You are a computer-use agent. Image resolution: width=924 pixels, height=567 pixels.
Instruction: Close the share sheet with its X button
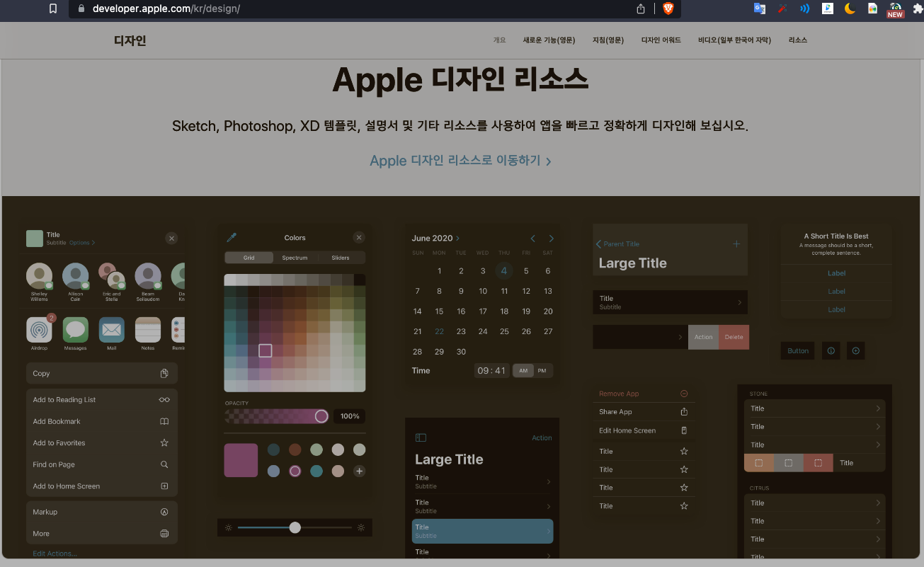pos(171,239)
